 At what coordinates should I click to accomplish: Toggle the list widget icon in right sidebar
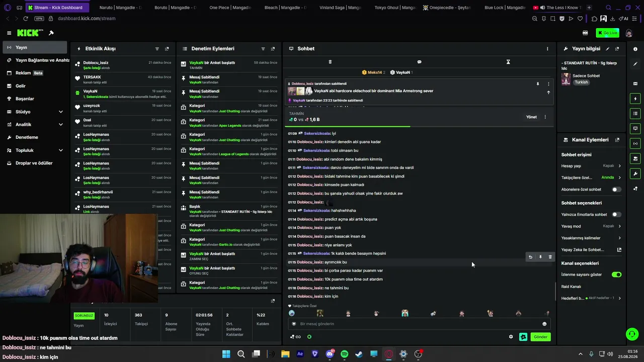[635, 114]
